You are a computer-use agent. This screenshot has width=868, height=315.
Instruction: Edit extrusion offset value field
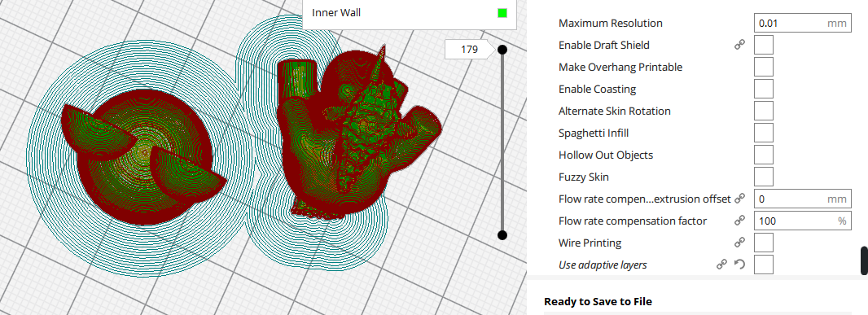click(802, 199)
